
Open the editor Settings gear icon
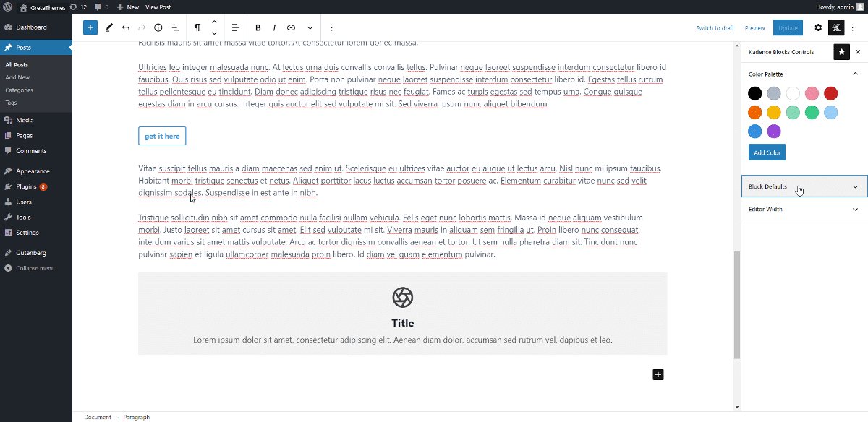[817, 27]
